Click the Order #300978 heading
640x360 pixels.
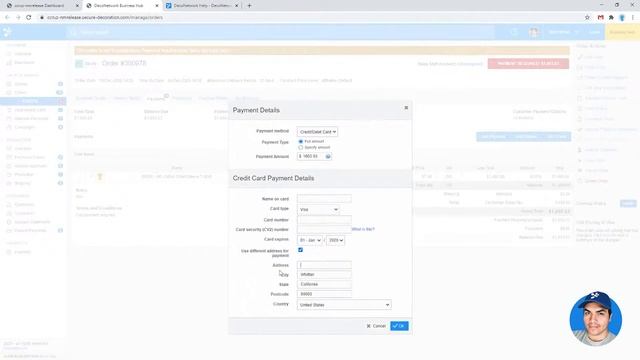click(x=124, y=63)
